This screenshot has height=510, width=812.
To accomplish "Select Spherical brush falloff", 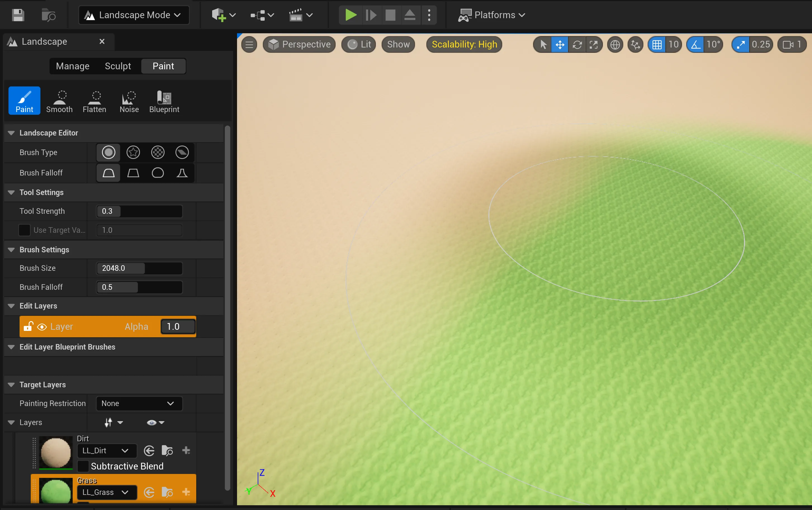I will point(158,173).
